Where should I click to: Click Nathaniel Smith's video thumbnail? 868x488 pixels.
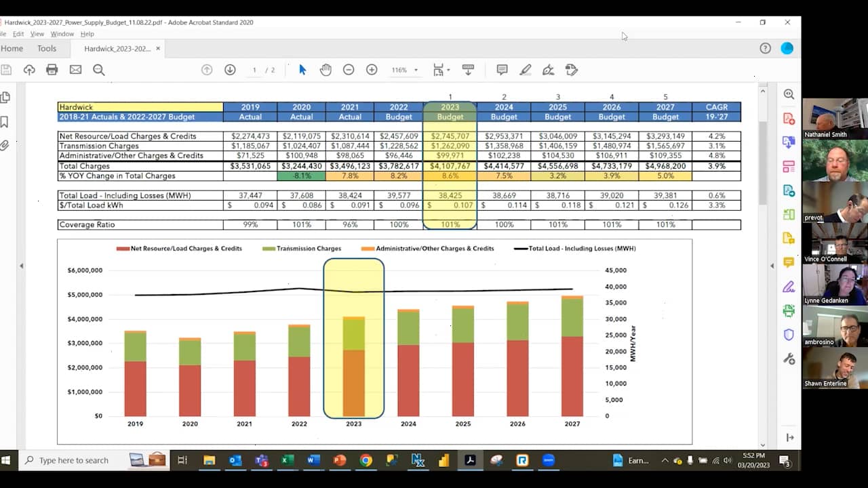[x=835, y=119]
